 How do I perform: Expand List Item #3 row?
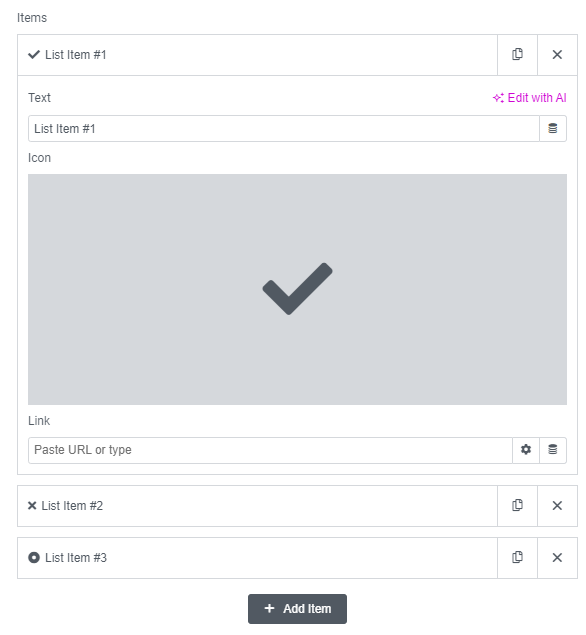[258, 558]
